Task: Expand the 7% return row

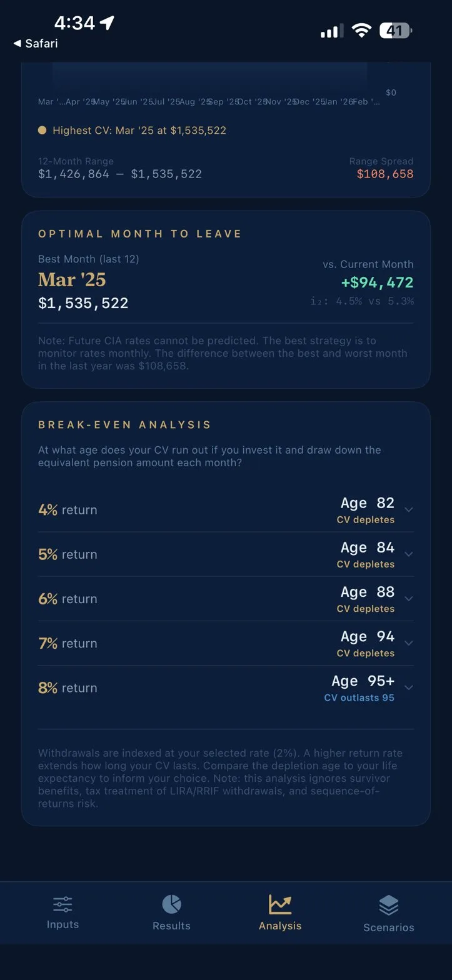Action: point(408,643)
